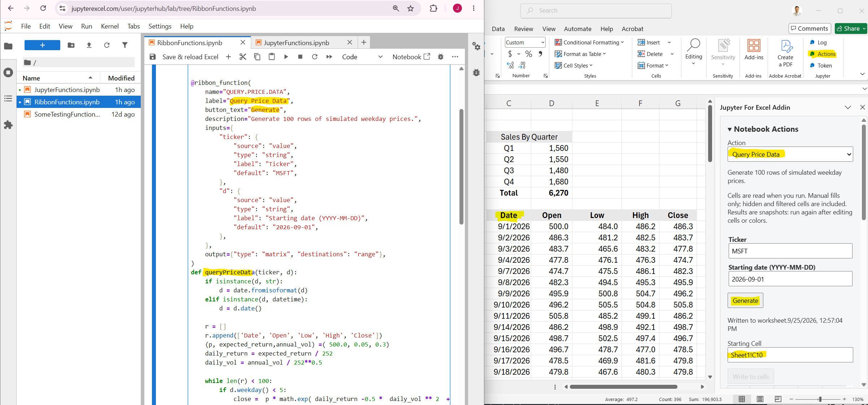Viewport: 868px width, 405px height.
Task: Click the Jupyter Log ribbon button
Action: pos(819,42)
